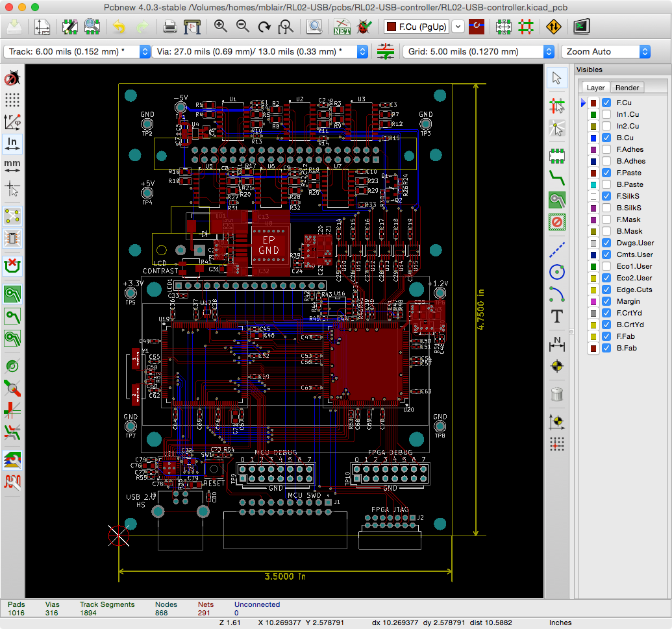The height and width of the screenshot is (629, 672).
Task: Select the F.Mask layer name
Action: pos(628,219)
